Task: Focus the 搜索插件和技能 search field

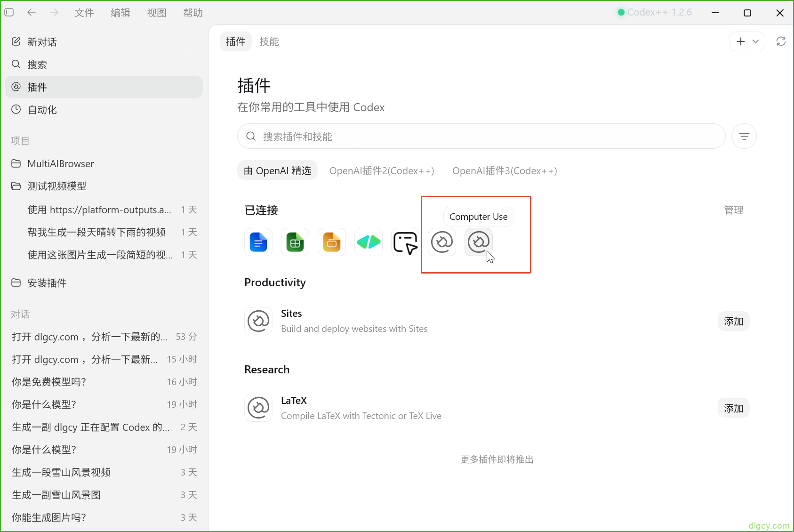Action: coord(481,137)
